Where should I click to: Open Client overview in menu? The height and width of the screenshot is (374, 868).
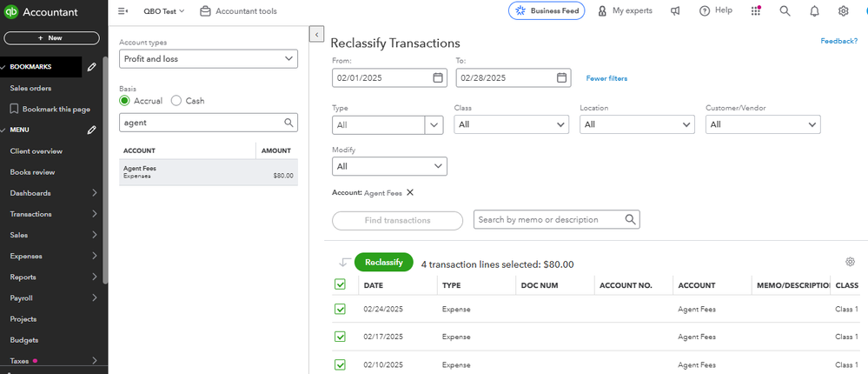pyautogui.click(x=36, y=151)
